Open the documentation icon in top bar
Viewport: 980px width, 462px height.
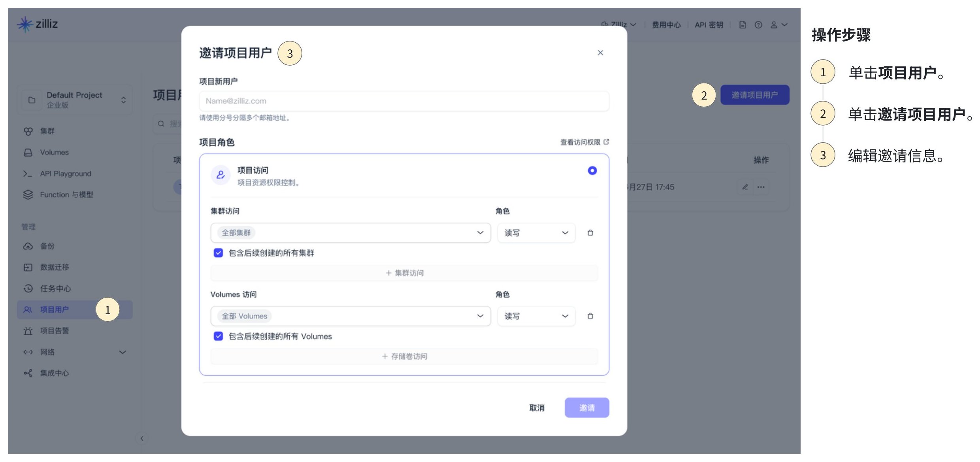coord(743,25)
